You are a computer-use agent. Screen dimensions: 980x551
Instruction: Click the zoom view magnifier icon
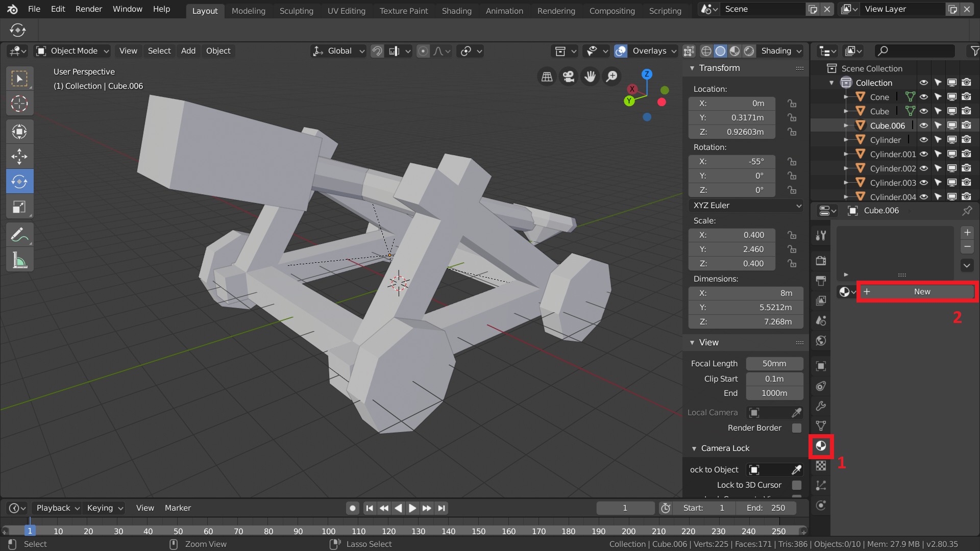(x=611, y=77)
